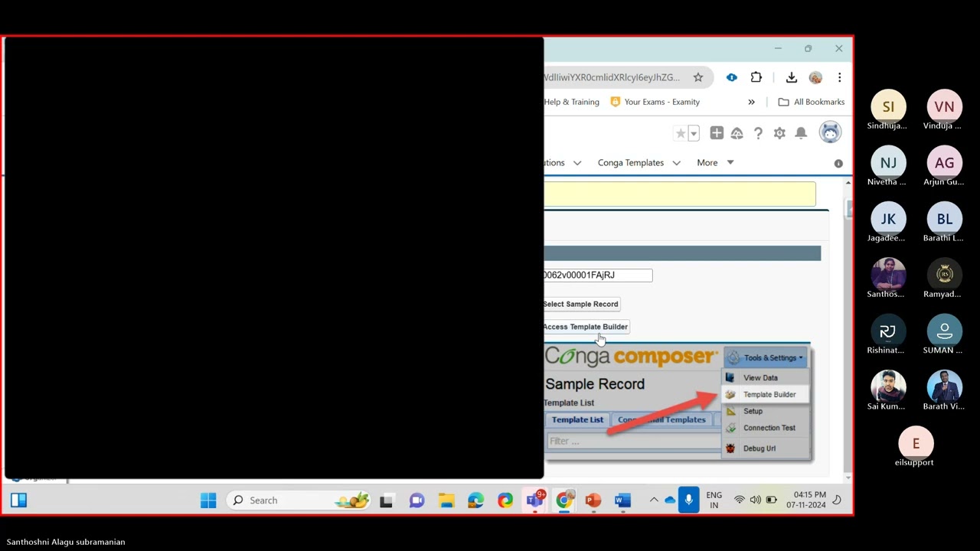980x551 pixels.
Task: Select the SUMAN participant tile
Action: pyautogui.click(x=944, y=336)
